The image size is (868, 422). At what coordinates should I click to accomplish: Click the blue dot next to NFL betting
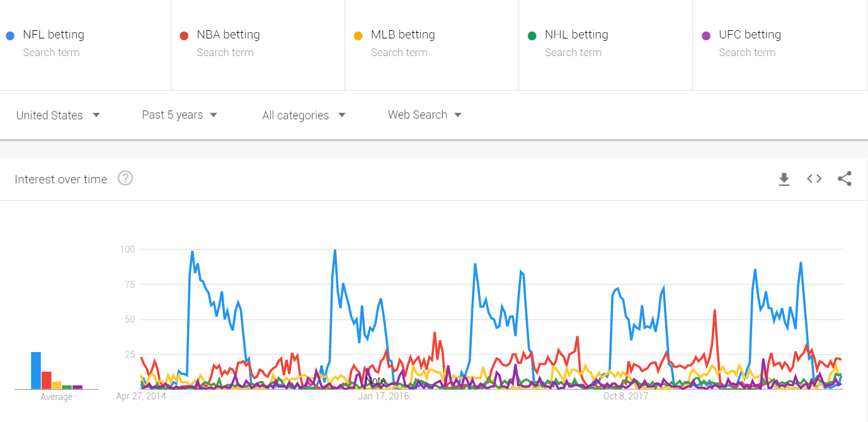9,36
